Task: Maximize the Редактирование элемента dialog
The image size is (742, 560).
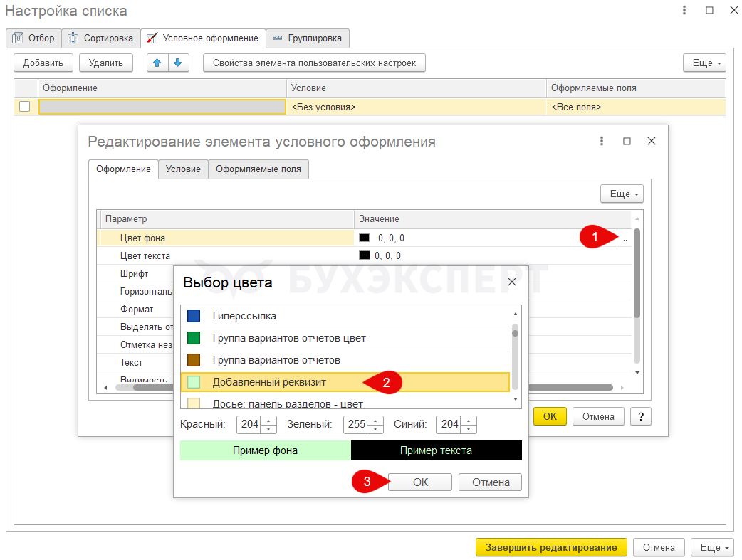Action: (x=627, y=141)
